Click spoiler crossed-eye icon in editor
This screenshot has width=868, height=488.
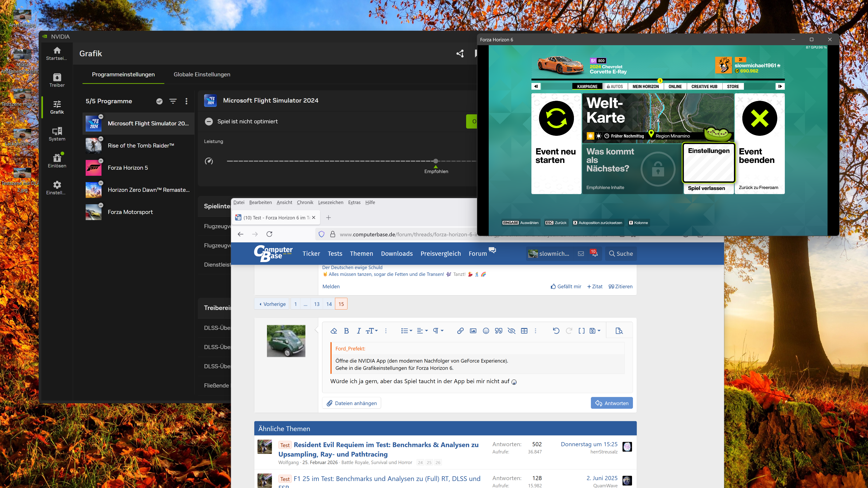(x=512, y=331)
